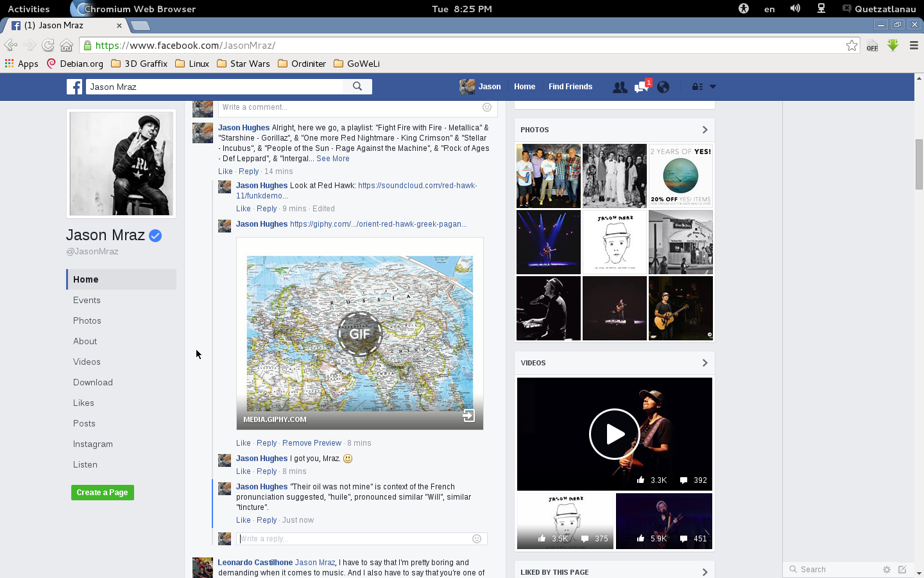Image resolution: width=924 pixels, height=578 pixels.
Task: Click the green Create a Page button
Action: pyautogui.click(x=103, y=493)
